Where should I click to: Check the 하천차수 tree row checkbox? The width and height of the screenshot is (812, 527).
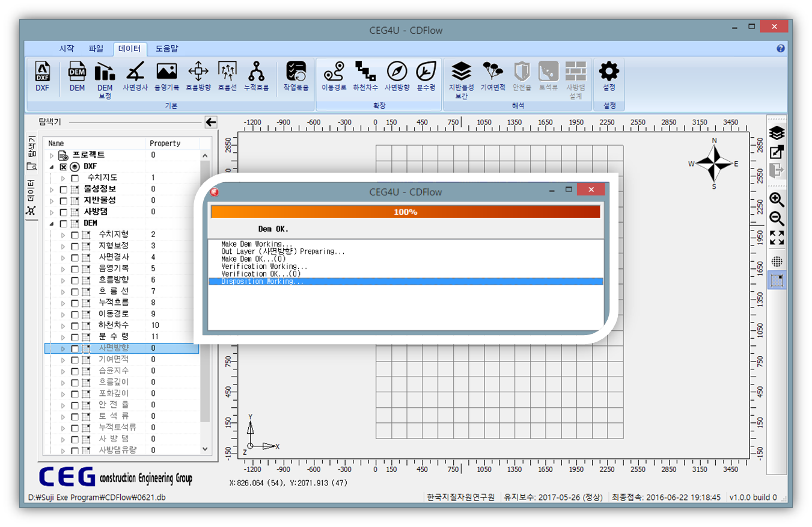tap(75, 325)
